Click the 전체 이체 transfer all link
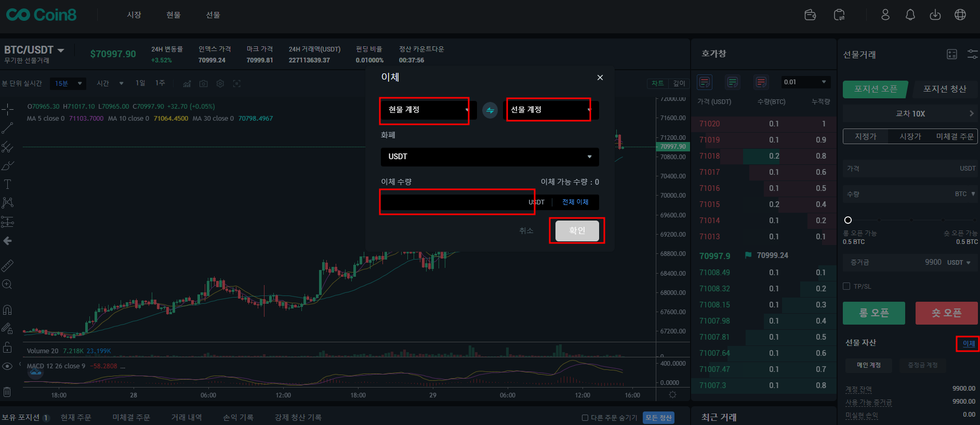Screen dimensions: 980x425 point(575,202)
